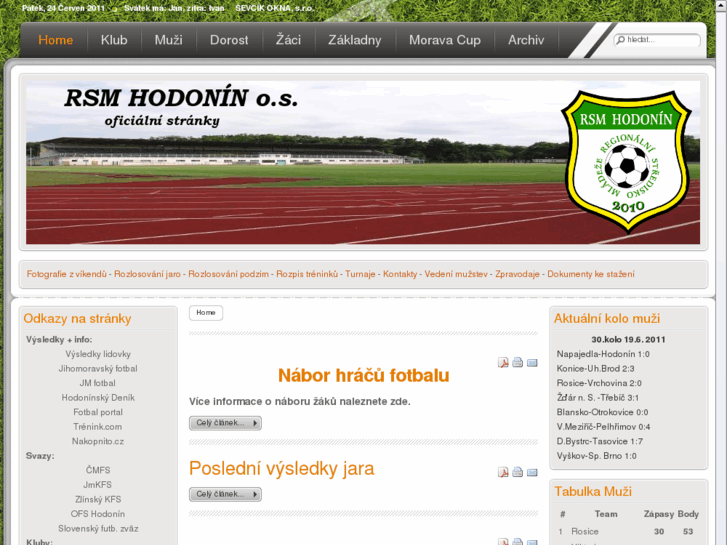This screenshot has height=545, width=727.
Task: Open Rozpis tréninků link
Action: pos(307,274)
